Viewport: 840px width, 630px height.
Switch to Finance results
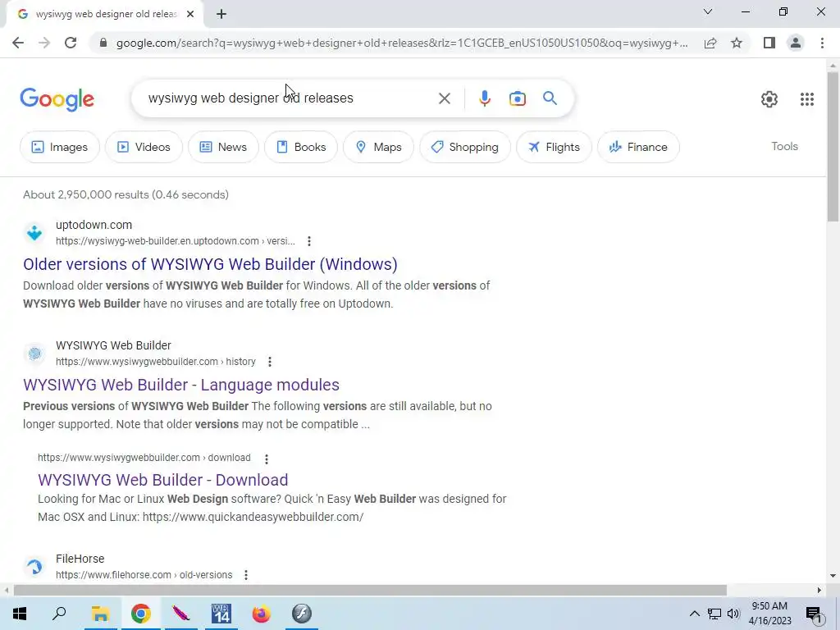point(638,147)
